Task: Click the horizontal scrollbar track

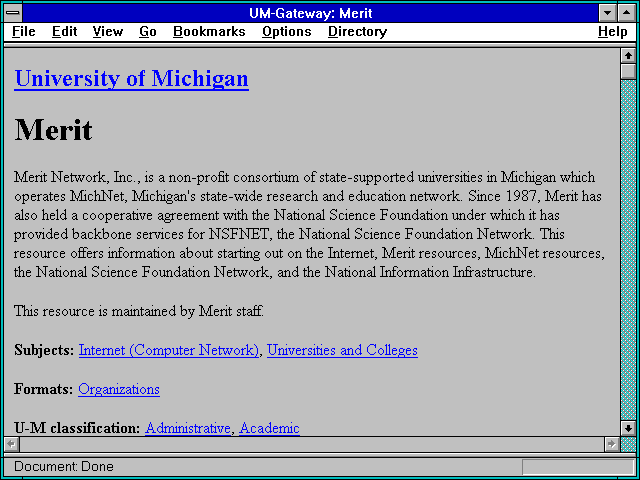Action: [x=311, y=444]
